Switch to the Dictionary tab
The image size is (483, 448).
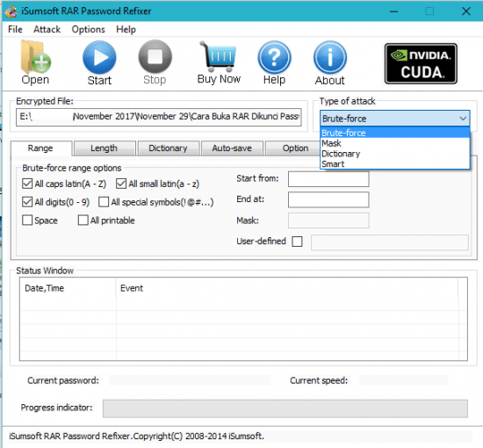[168, 148]
